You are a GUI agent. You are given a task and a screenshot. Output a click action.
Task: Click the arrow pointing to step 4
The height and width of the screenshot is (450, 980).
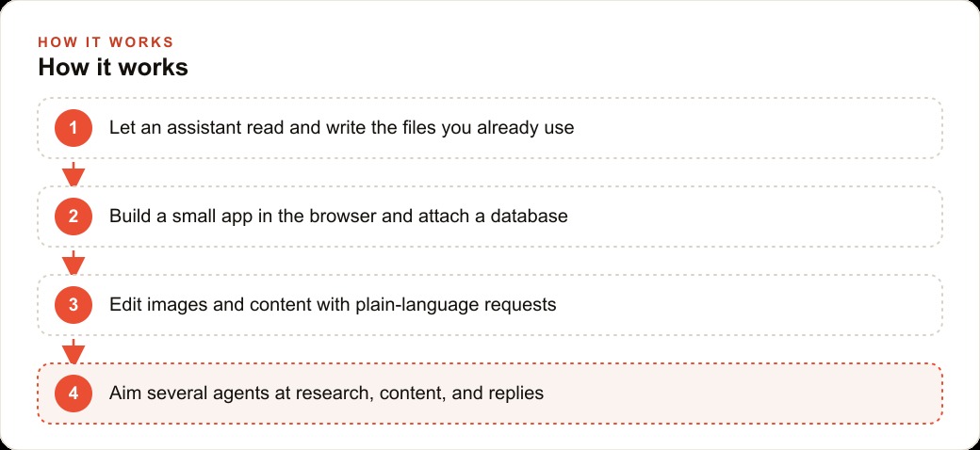pyautogui.click(x=73, y=351)
